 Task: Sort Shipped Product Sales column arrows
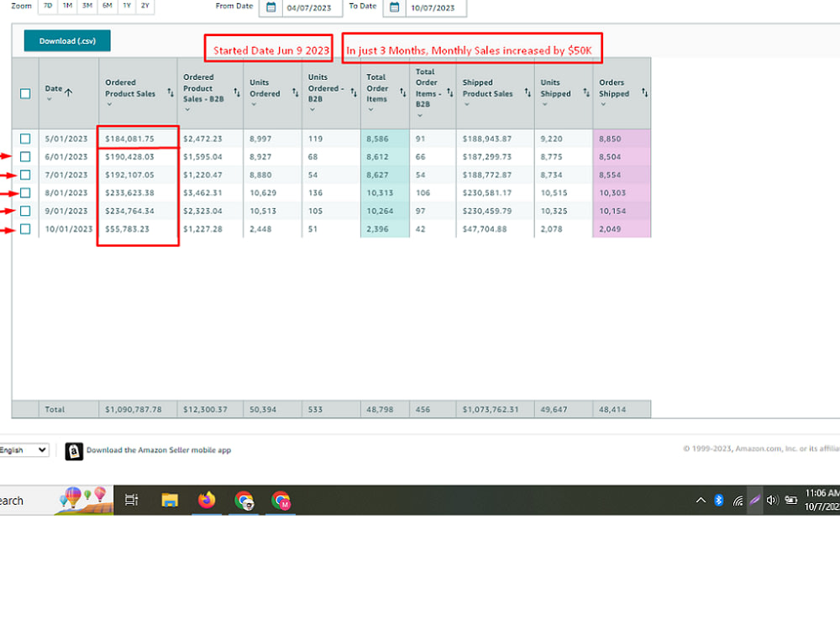point(528,92)
